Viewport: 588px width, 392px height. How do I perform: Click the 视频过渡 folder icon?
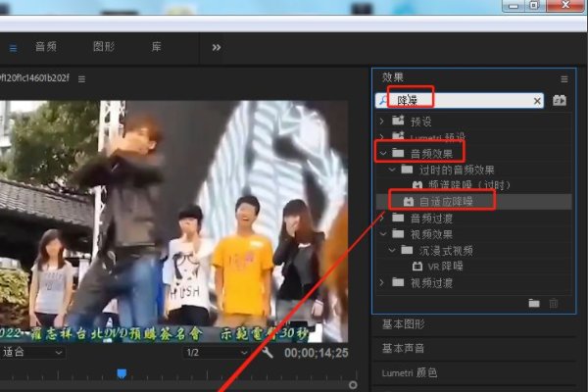[398, 282]
